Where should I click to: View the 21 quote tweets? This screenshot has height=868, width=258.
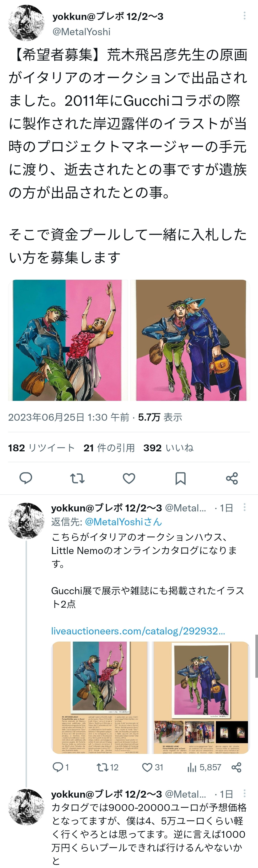pyautogui.click(x=109, y=448)
